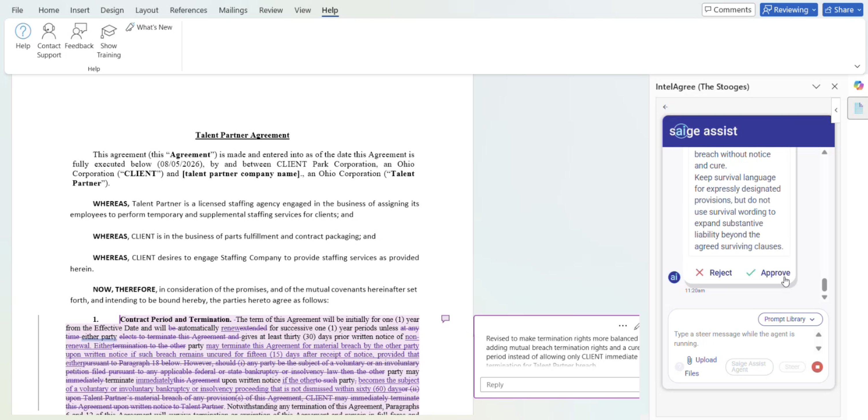Click the pencil edit icon on comment
This screenshot has height=420, width=868.
pos(636,326)
